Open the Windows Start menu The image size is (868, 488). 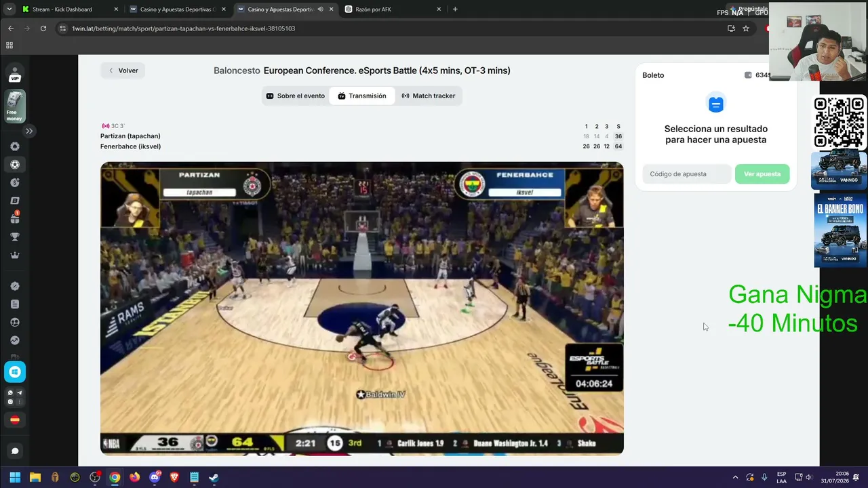click(15, 477)
